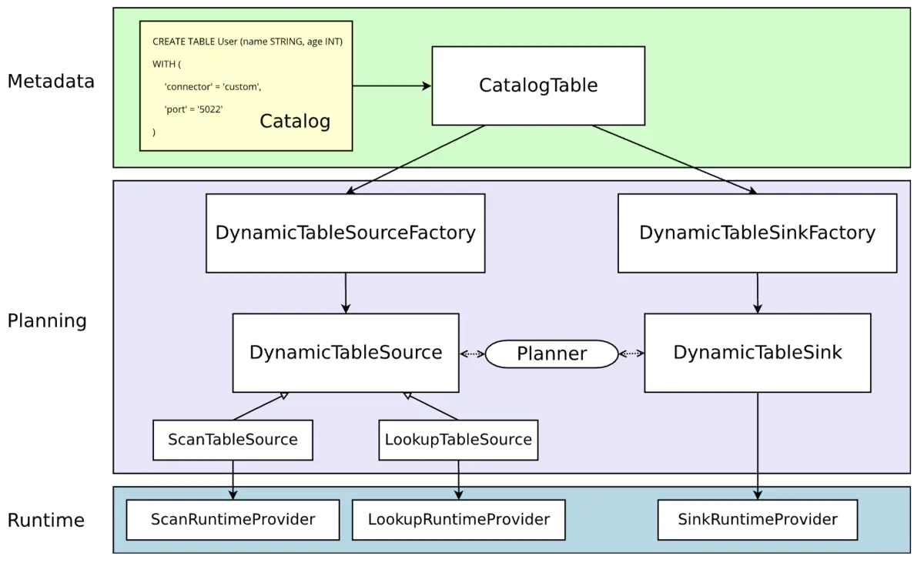The height and width of the screenshot is (563, 924).
Task: Click the DynamicTableSink box
Action: (x=757, y=353)
